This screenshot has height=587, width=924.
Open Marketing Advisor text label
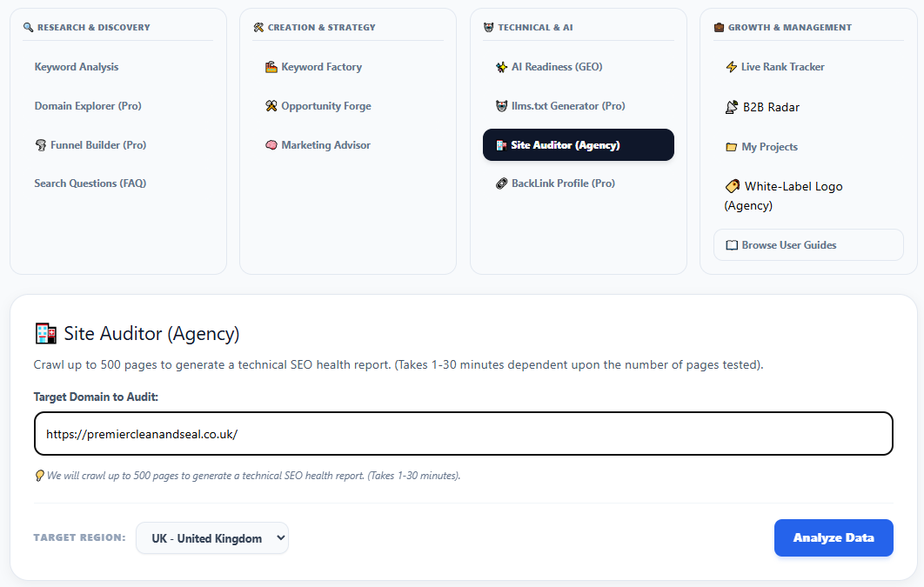[x=326, y=145]
